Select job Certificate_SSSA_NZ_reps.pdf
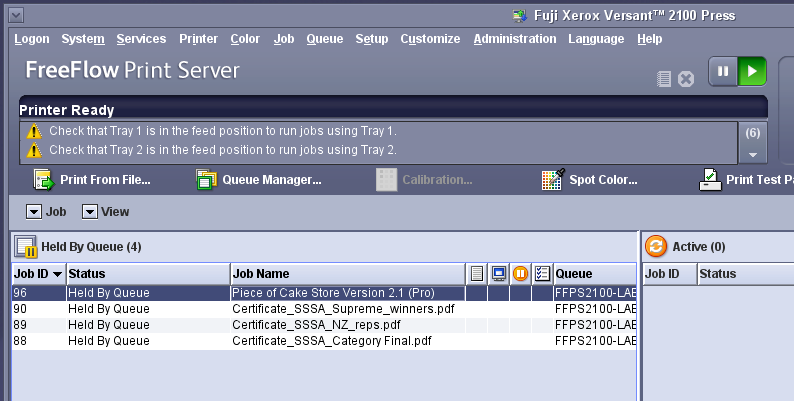 coord(317,325)
